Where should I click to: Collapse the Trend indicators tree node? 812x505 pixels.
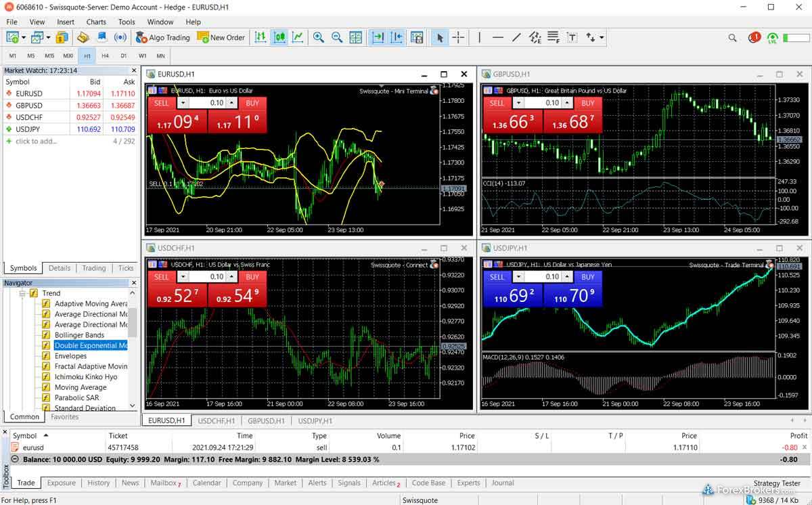[22, 293]
